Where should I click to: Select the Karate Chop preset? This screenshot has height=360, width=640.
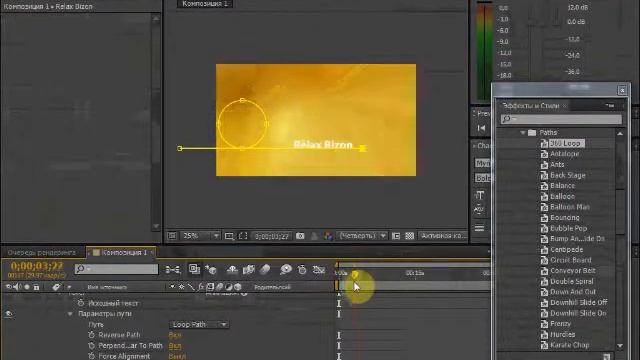point(569,345)
